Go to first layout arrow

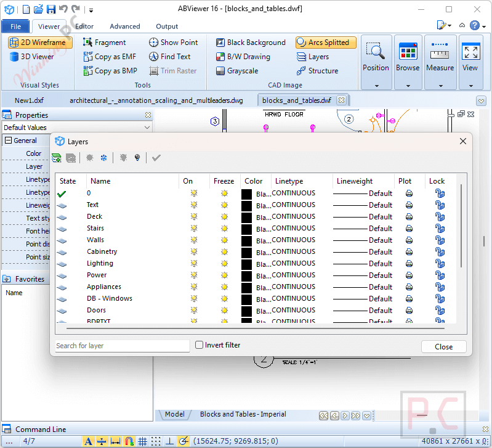(x=323, y=416)
